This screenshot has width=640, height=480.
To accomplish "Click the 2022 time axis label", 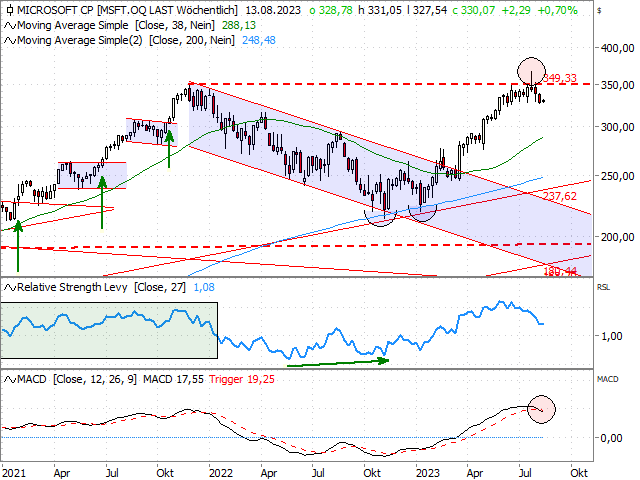I will [221, 473].
